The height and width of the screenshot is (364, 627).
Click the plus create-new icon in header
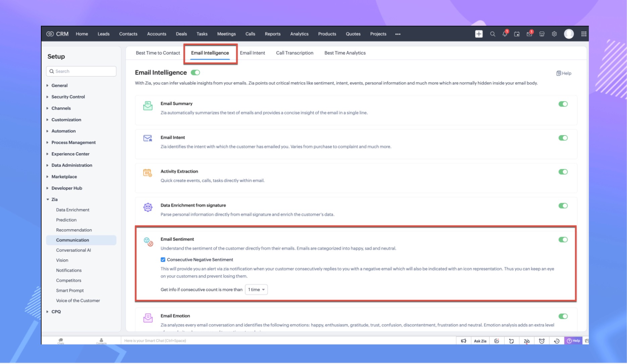pyautogui.click(x=478, y=34)
